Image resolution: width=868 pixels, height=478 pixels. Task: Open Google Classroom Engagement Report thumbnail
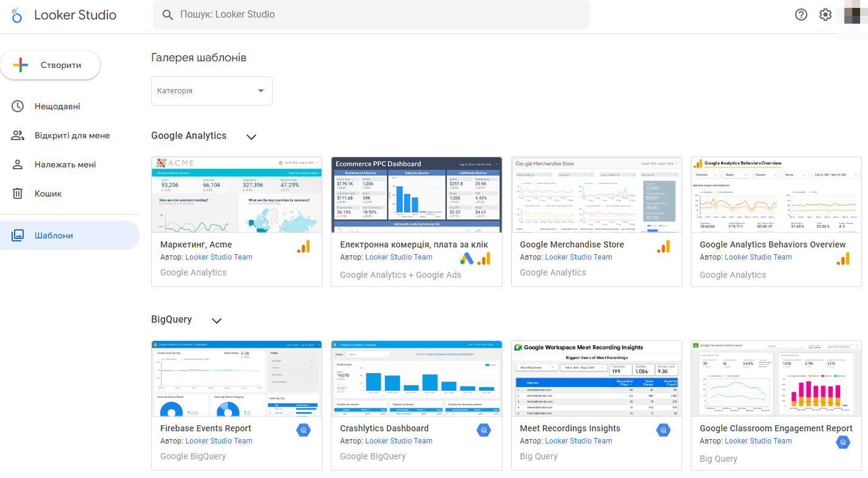click(x=776, y=379)
